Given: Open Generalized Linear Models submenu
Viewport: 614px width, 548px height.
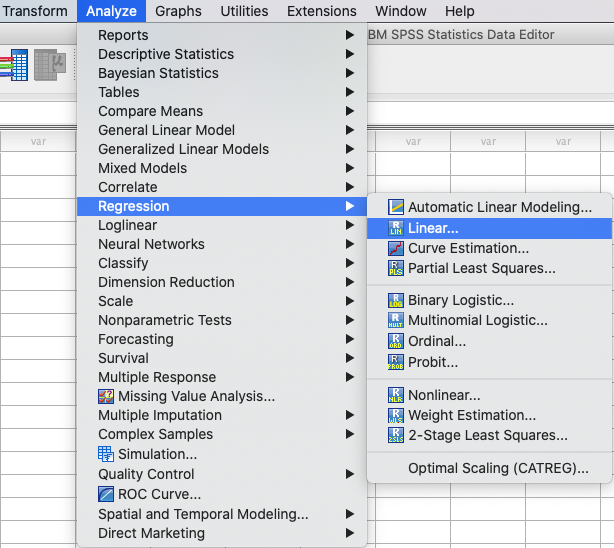Looking at the screenshot, I should tap(222, 149).
